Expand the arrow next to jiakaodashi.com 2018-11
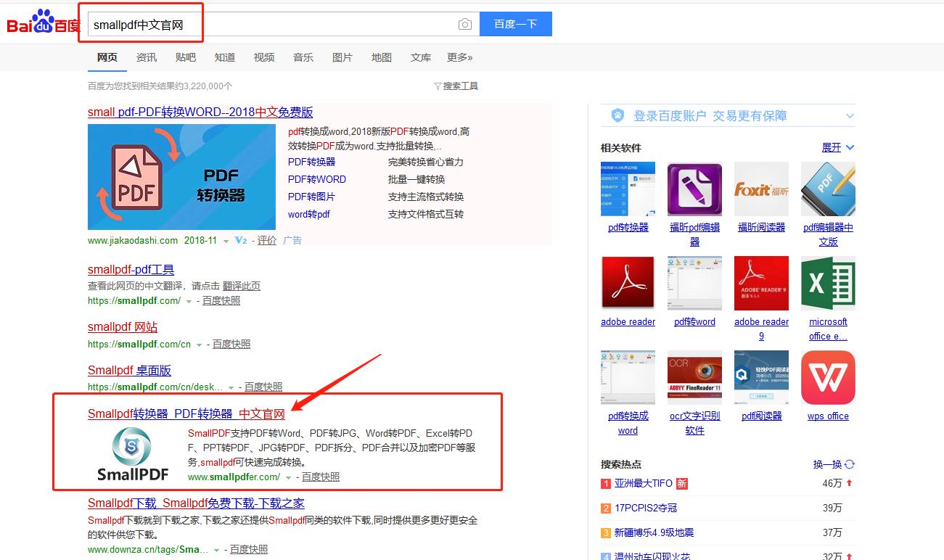944x560 pixels. click(226, 241)
